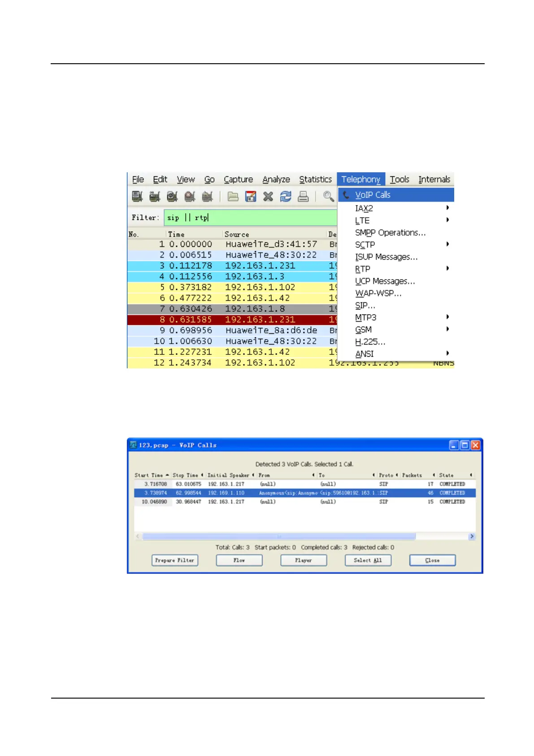This screenshot has height=756, width=534.
Task: Click the start capture toolbar icon
Action: (172, 196)
